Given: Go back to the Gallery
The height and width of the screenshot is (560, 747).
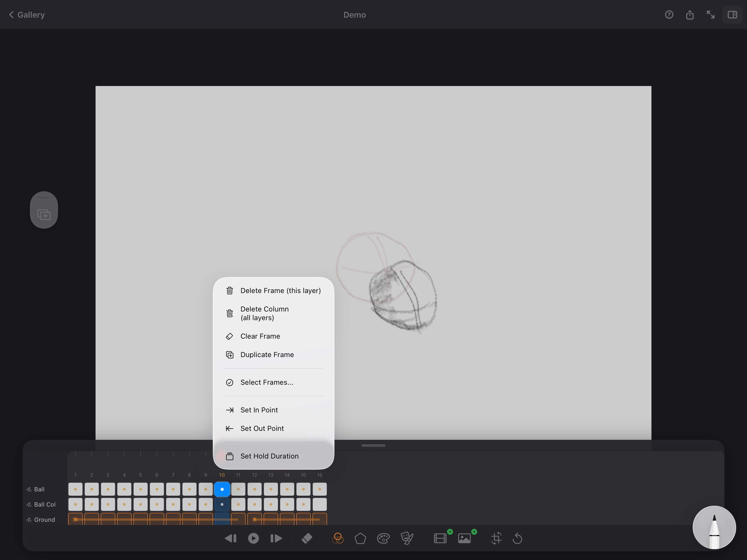Looking at the screenshot, I should pos(26,15).
